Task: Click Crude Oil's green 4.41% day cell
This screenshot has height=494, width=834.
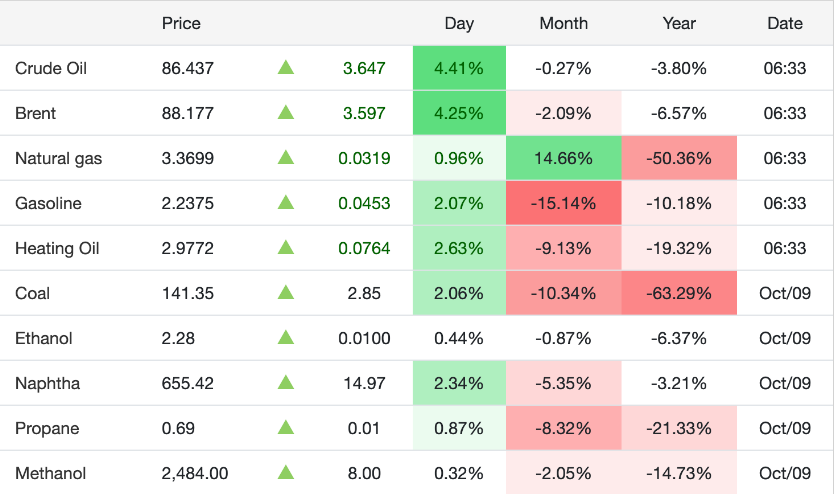Action: click(x=459, y=69)
